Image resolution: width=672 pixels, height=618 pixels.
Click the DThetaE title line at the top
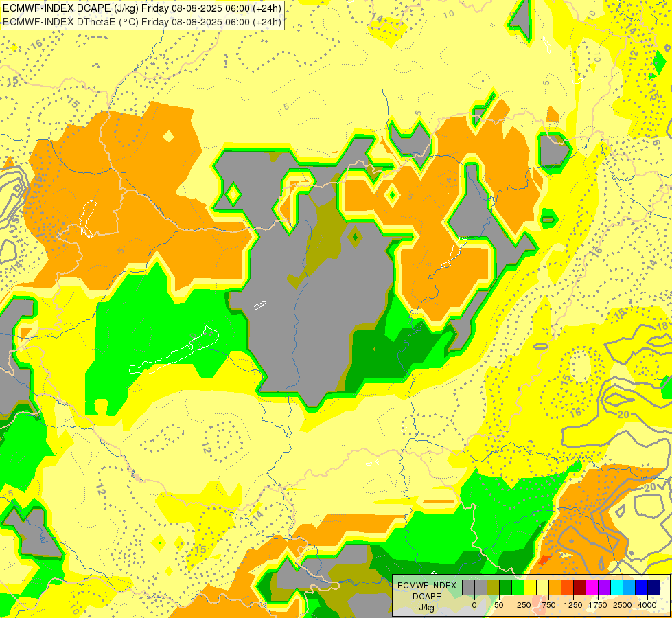click(x=142, y=21)
